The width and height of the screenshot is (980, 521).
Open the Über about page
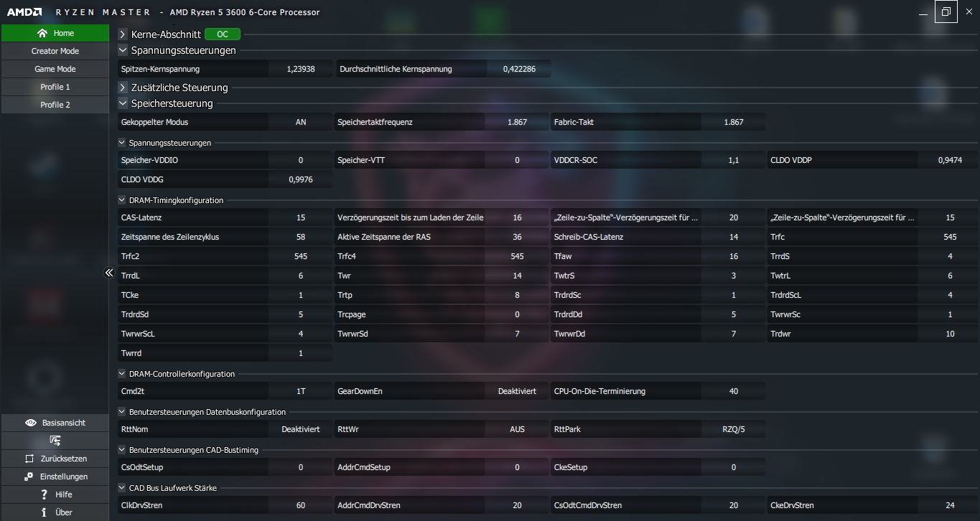pos(55,512)
